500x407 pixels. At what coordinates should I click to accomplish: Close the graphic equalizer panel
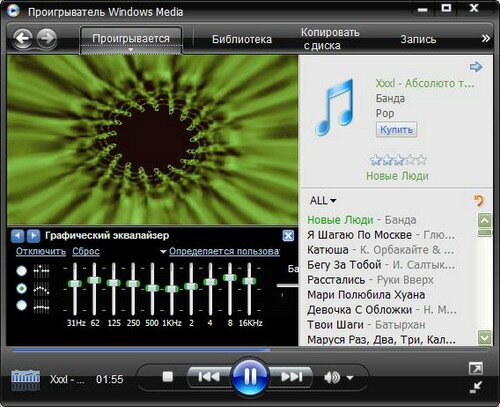click(x=288, y=236)
